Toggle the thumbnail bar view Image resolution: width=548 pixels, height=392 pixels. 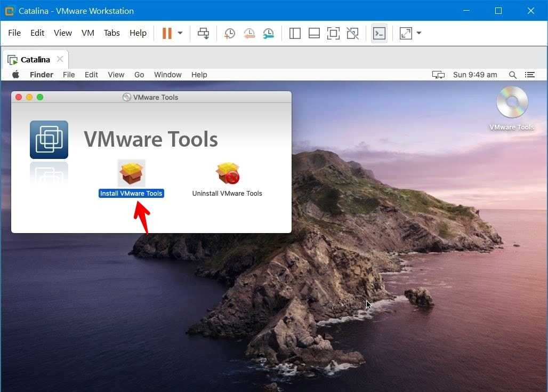tap(314, 33)
